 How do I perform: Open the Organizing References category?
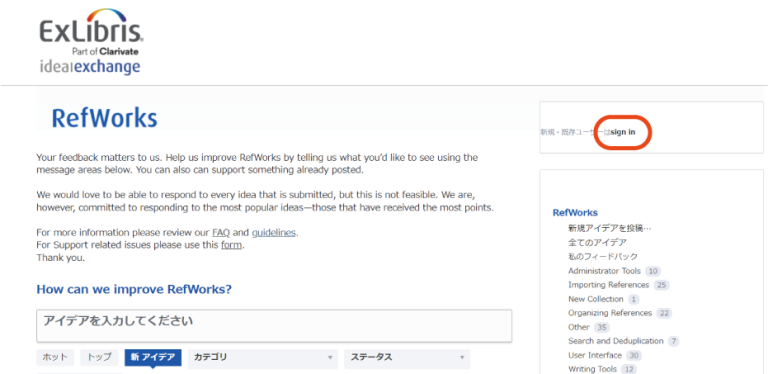610,313
